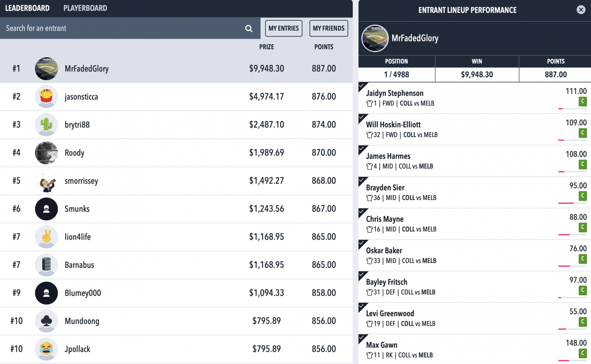Click the $4,974.17 prize amount

tap(267, 97)
